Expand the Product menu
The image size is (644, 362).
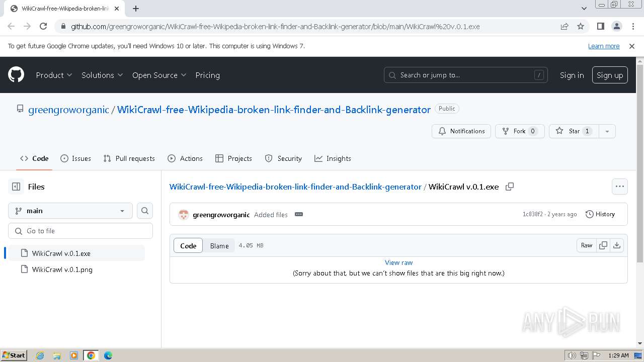pyautogui.click(x=54, y=75)
